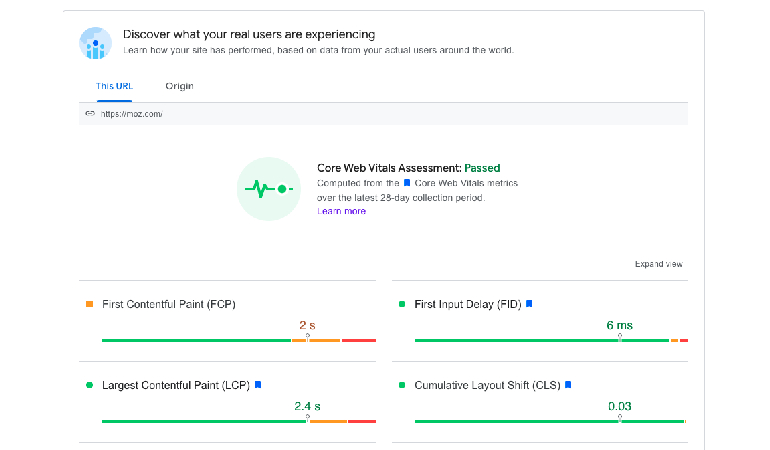The width and height of the screenshot is (770, 450).
Task: Click the 6 ms value above FID bar
Action: 619,325
